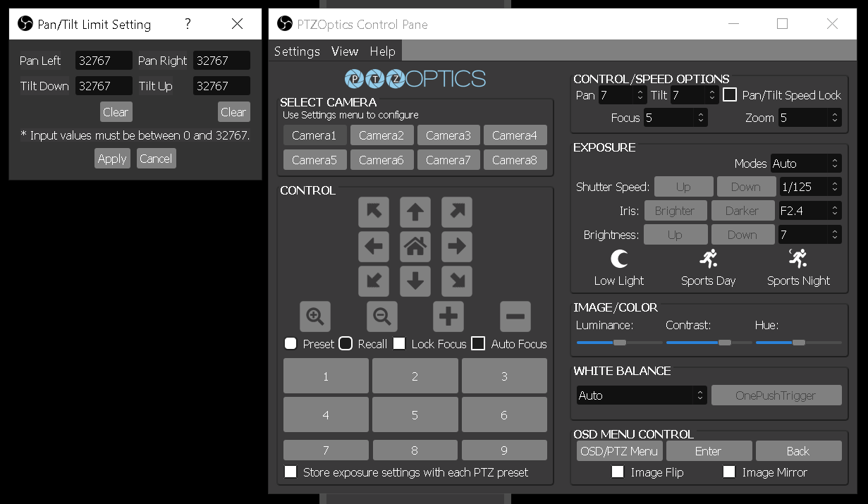Image resolution: width=868 pixels, height=504 pixels.
Task: Open the Help menu
Action: click(383, 51)
